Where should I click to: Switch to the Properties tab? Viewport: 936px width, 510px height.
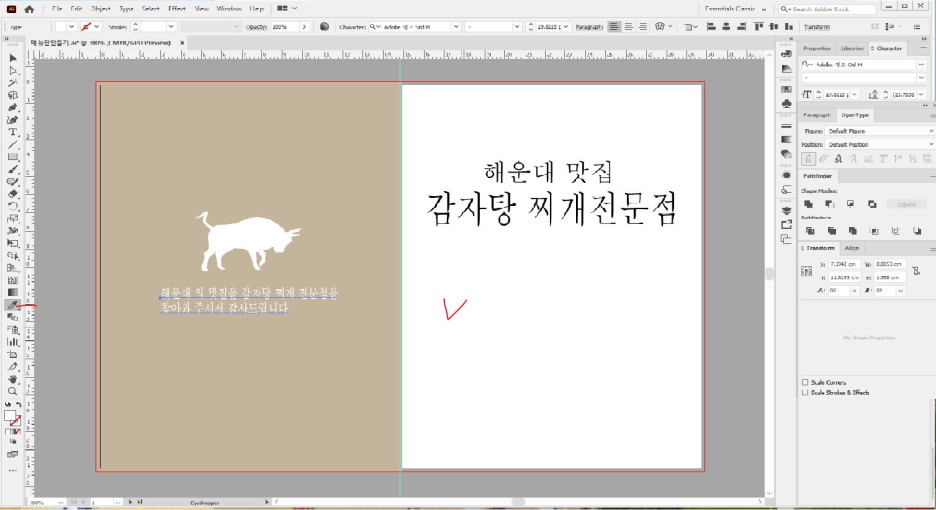817,48
